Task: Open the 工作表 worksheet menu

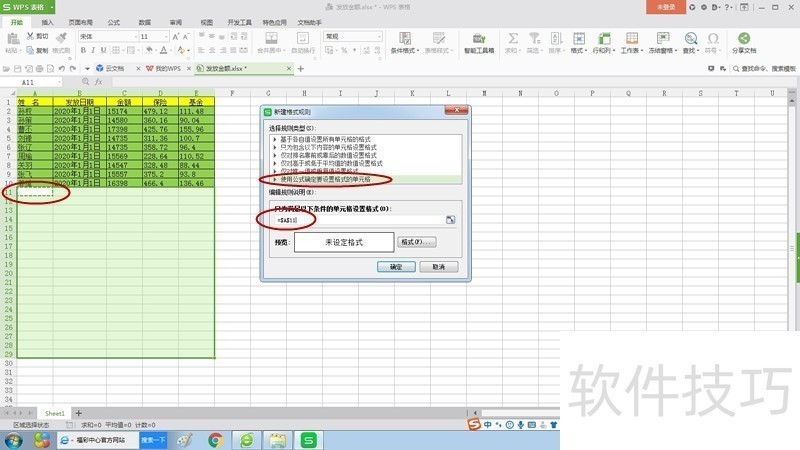Action: (632, 43)
